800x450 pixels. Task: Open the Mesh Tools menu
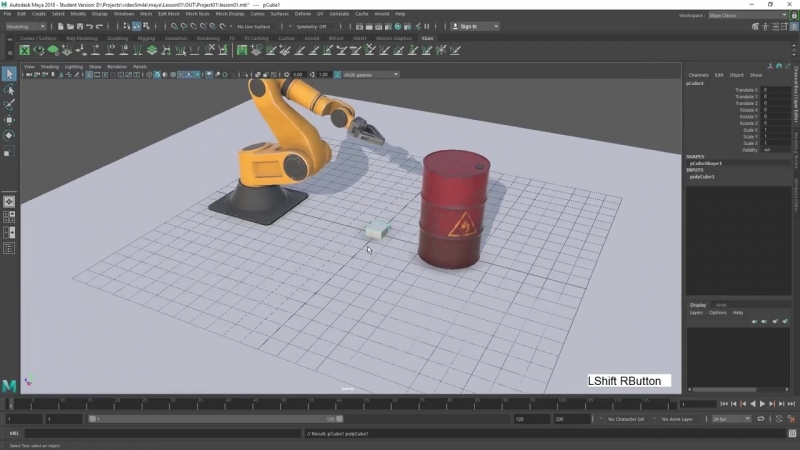tap(197, 14)
